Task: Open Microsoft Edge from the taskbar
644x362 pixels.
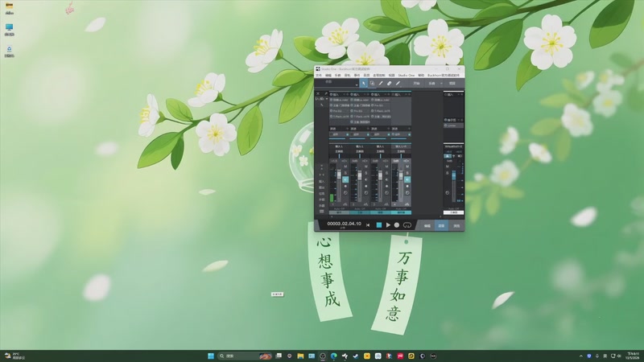Action: [x=333, y=356]
